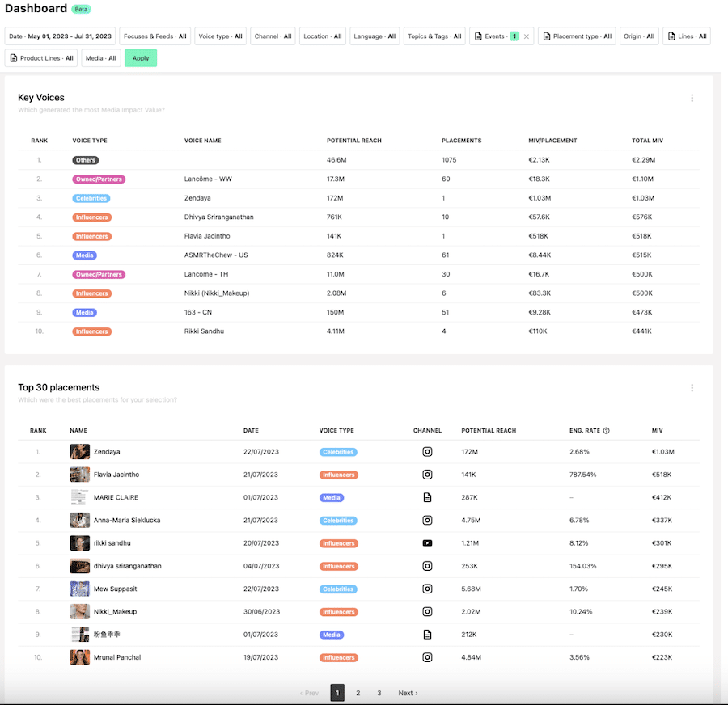Image resolution: width=728 pixels, height=705 pixels.
Task: Click the 30/06/2023 date in Nikki_Makeup row
Action: point(261,612)
